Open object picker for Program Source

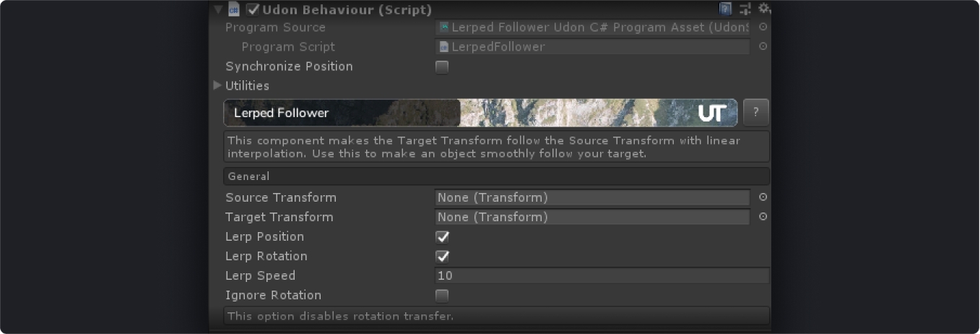[763, 27]
